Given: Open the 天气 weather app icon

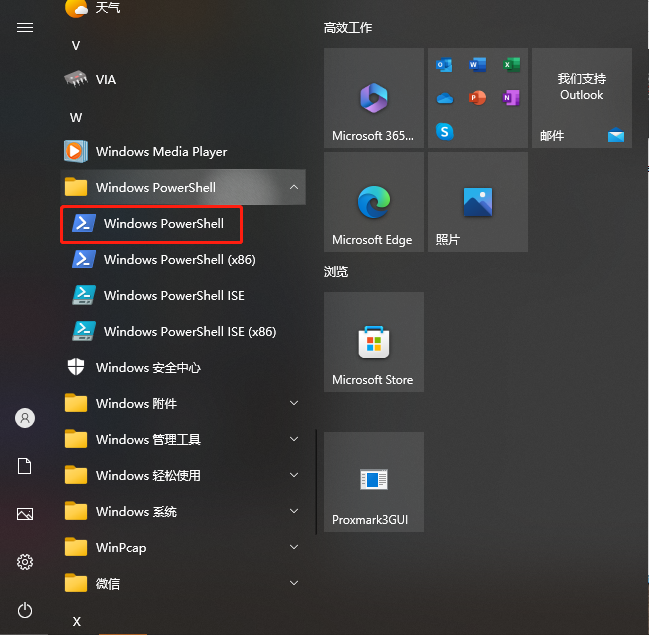Looking at the screenshot, I should pyautogui.click(x=76, y=8).
